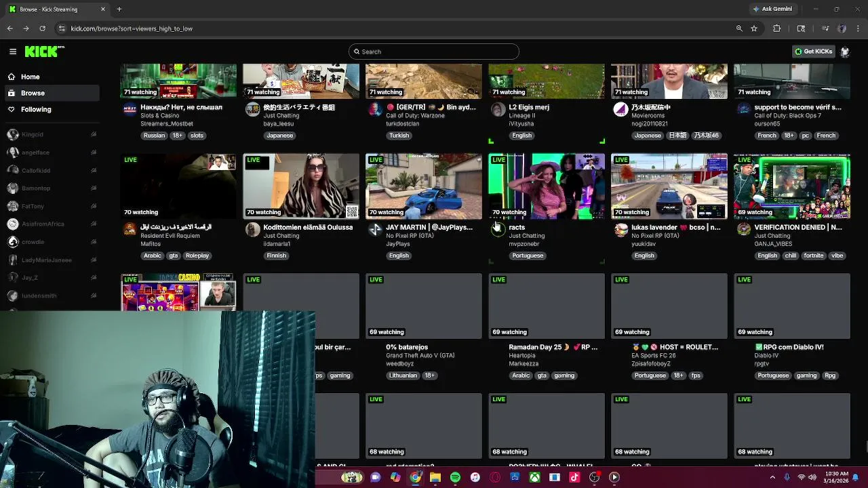Screen dimensions: 868x488
Task: Open File Explorer from the taskbar
Action: [x=435, y=477]
